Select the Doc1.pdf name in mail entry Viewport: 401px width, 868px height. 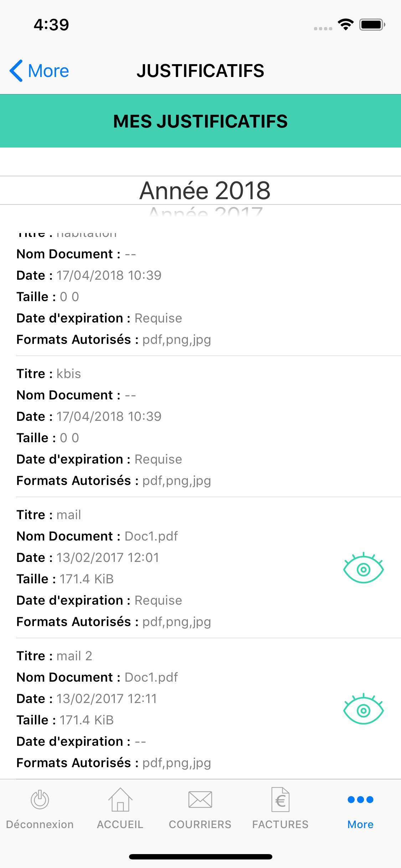click(x=151, y=536)
